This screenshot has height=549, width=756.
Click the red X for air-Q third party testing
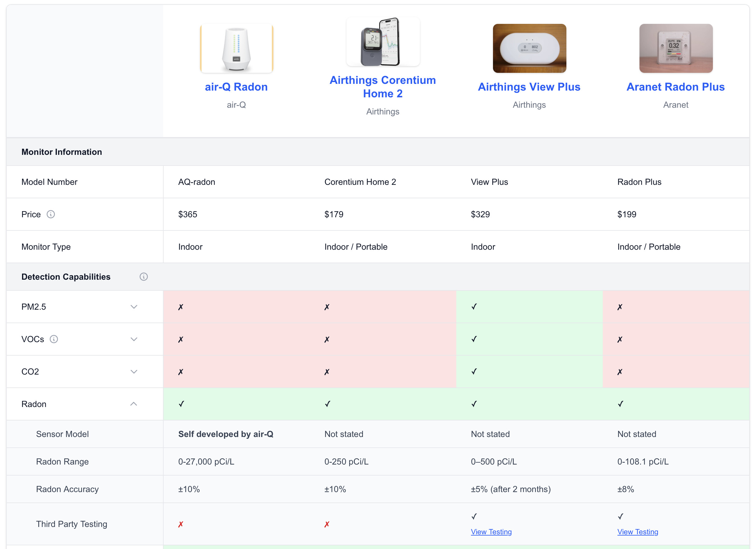point(181,524)
